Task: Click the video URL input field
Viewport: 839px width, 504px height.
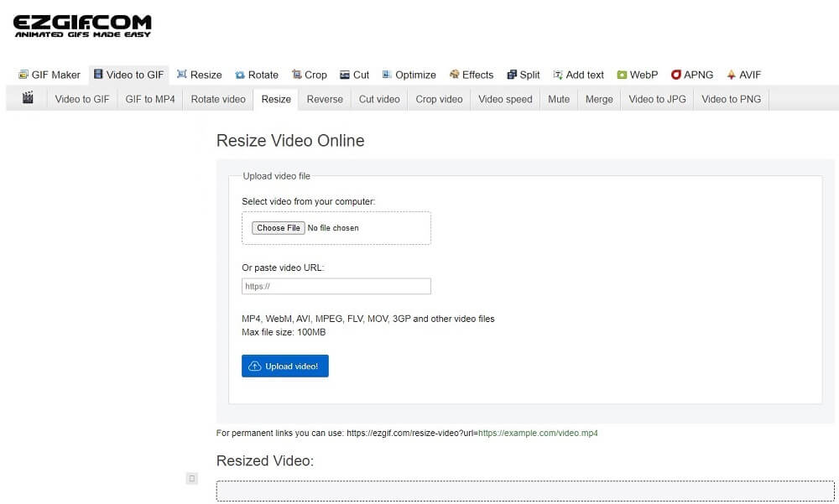Action: coord(336,286)
